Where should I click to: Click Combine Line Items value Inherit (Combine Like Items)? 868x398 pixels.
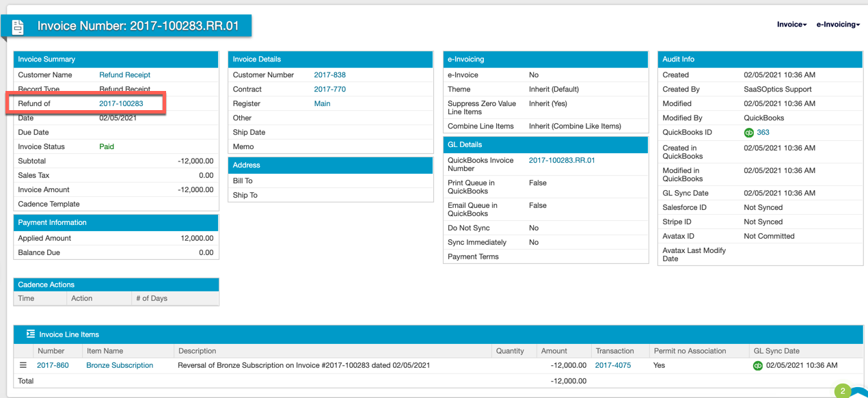click(575, 127)
